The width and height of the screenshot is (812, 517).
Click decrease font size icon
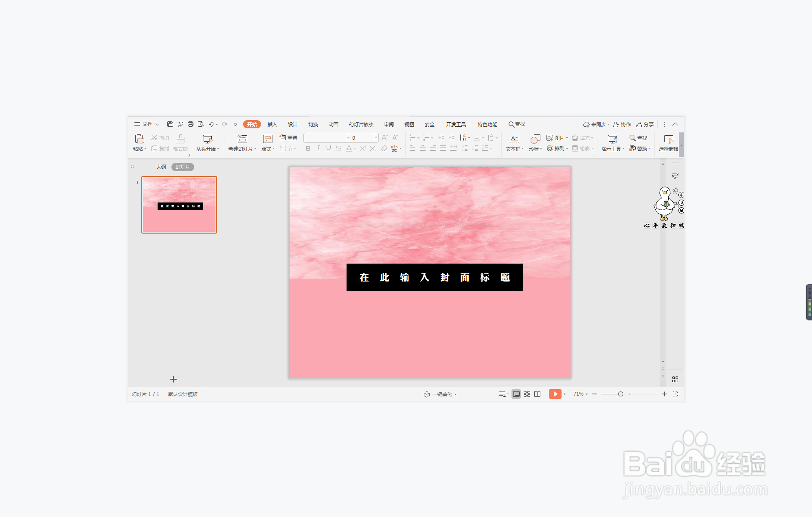coord(395,138)
